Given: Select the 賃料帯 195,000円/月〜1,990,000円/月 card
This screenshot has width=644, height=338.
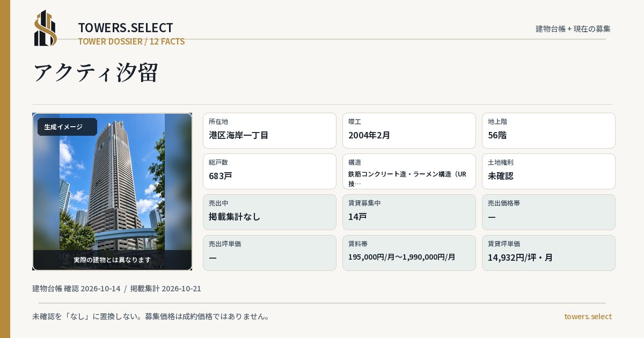Looking at the screenshot, I should click(409, 253).
